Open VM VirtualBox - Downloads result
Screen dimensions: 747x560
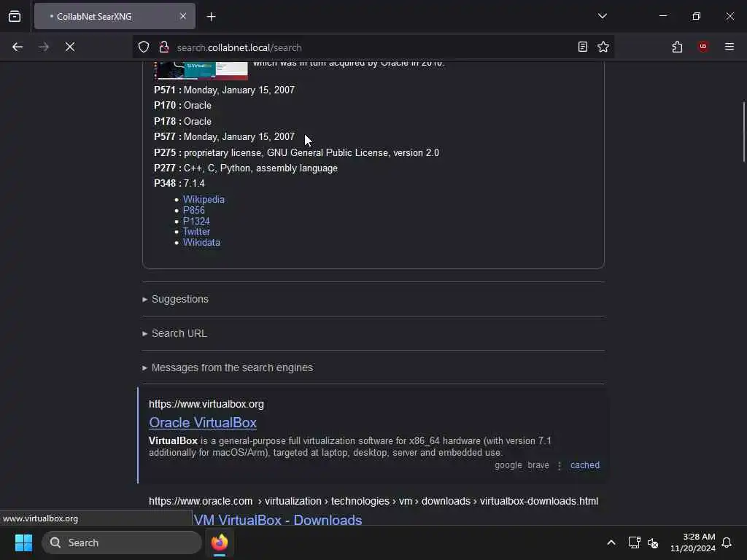[277, 519]
